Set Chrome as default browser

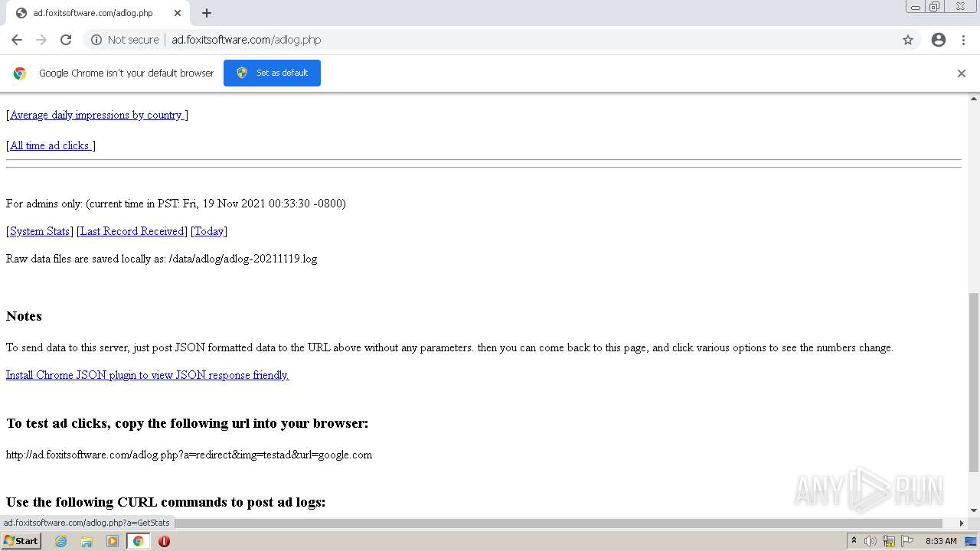tap(272, 73)
